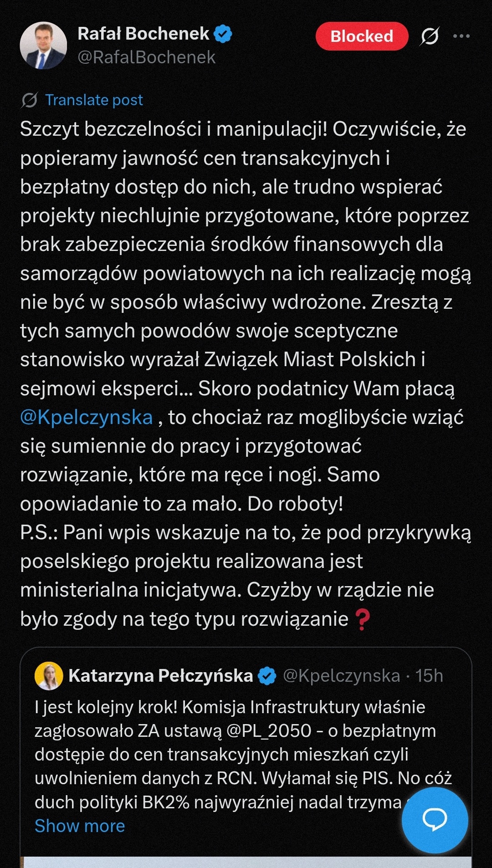
Task: Tap the red question mark emoji
Action: 362,619
